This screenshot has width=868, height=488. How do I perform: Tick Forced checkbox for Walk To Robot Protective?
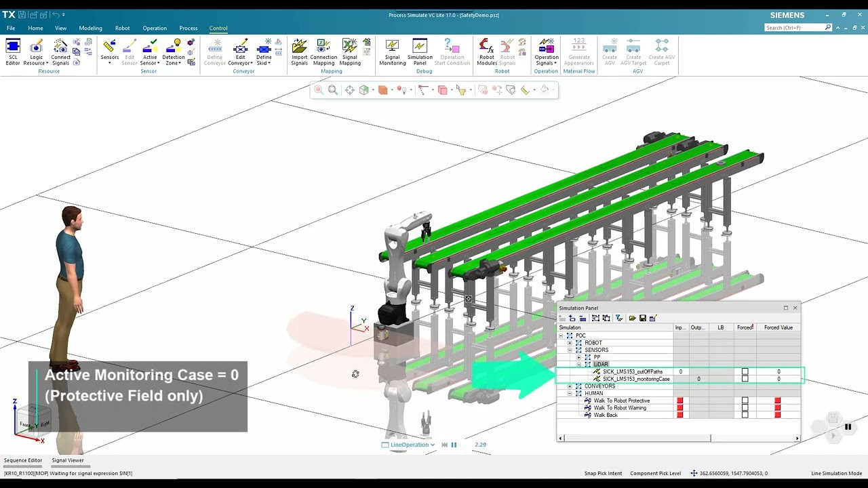(745, 401)
